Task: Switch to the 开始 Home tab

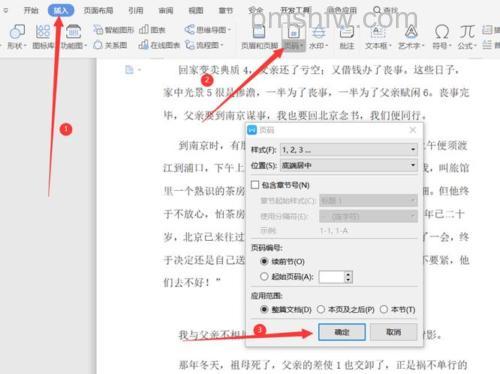Action: [x=31, y=11]
